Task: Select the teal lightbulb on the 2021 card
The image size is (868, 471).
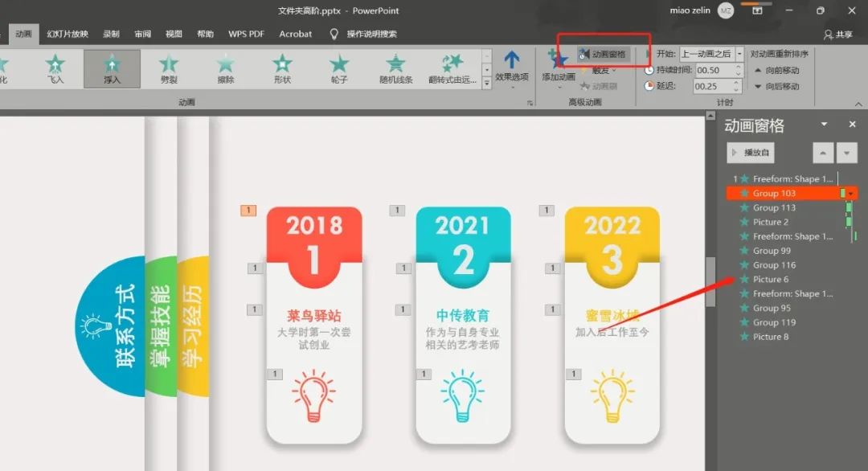Action: click(462, 395)
